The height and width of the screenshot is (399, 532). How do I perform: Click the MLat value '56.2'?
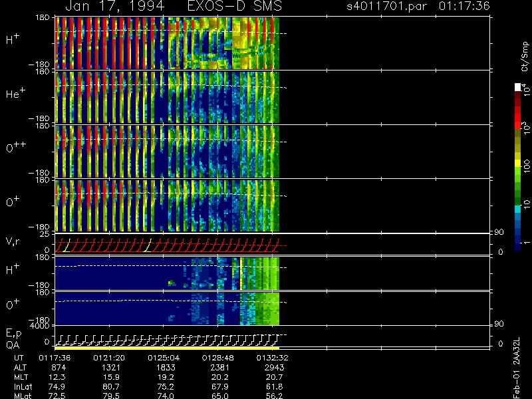(x=274, y=396)
